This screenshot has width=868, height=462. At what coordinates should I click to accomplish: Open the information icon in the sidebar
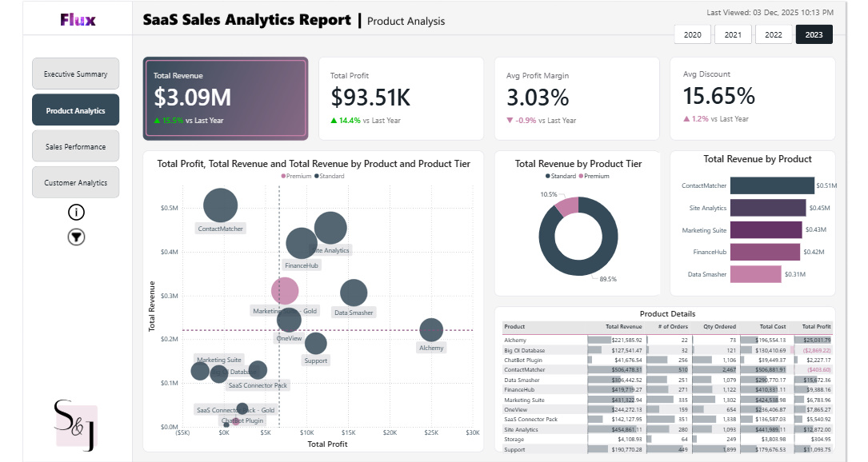75,212
